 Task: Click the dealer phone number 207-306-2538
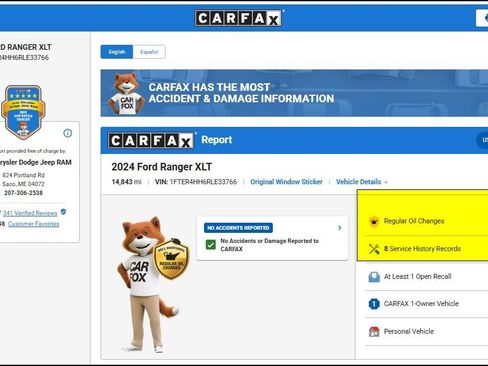click(23, 193)
